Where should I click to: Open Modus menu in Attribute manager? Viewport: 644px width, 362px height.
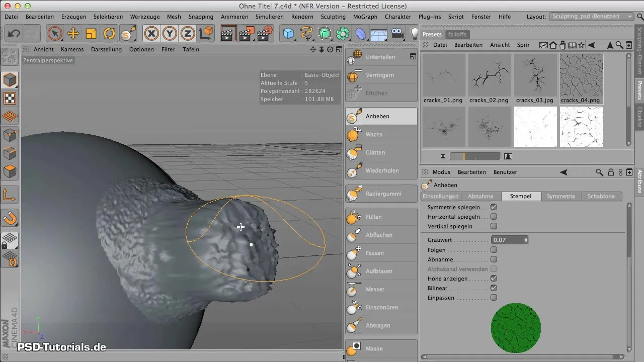pyautogui.click(x=441, y=172)
